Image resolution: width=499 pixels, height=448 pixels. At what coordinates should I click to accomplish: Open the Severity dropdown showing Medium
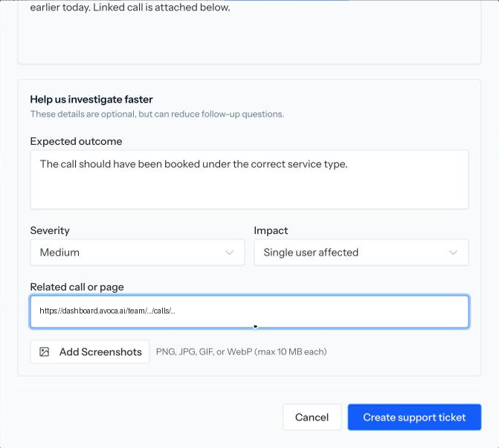click(x=138, y=253)
